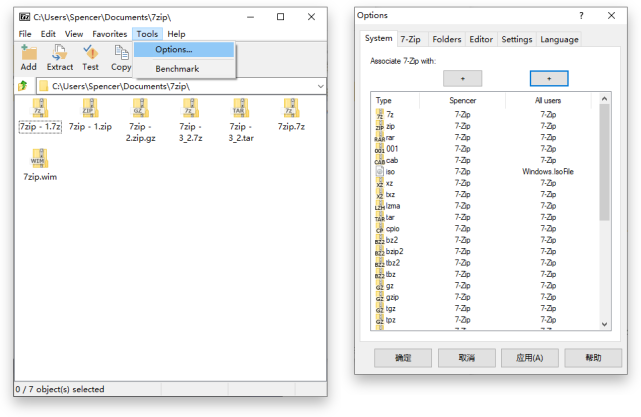
Task: Click the Extract toolbar icon
Action: click(x=60, y=52)
